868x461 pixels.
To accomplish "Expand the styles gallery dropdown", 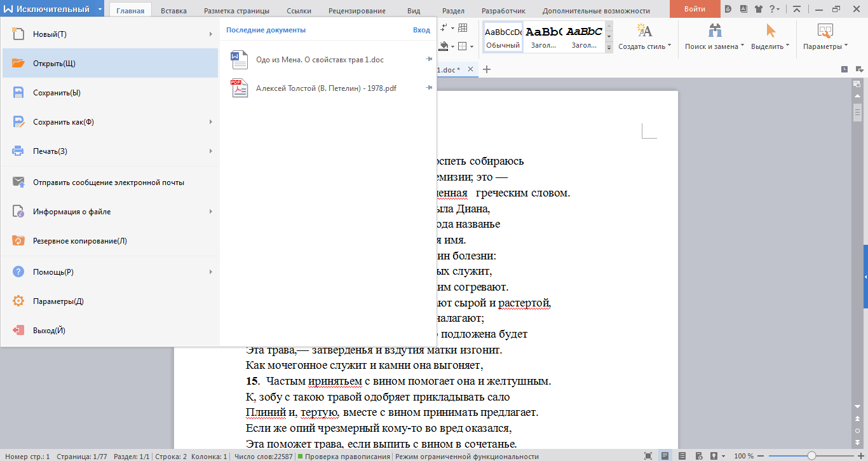I will click(609, 48).
